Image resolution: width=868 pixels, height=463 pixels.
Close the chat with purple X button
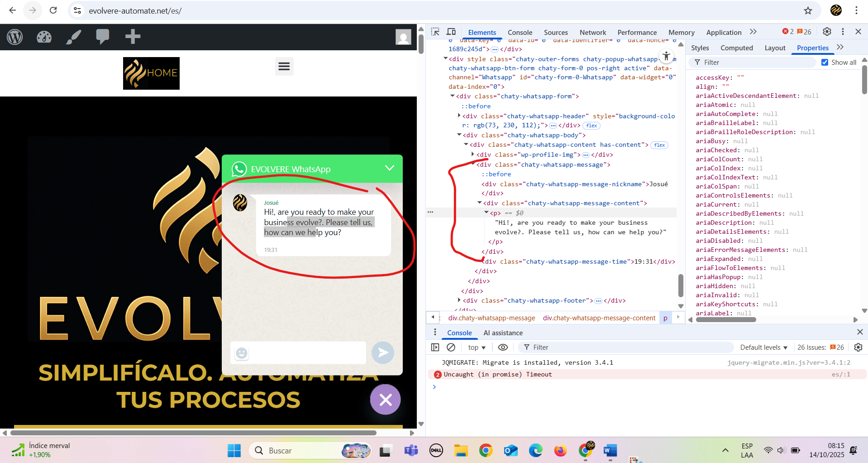[x=385, y=400]
